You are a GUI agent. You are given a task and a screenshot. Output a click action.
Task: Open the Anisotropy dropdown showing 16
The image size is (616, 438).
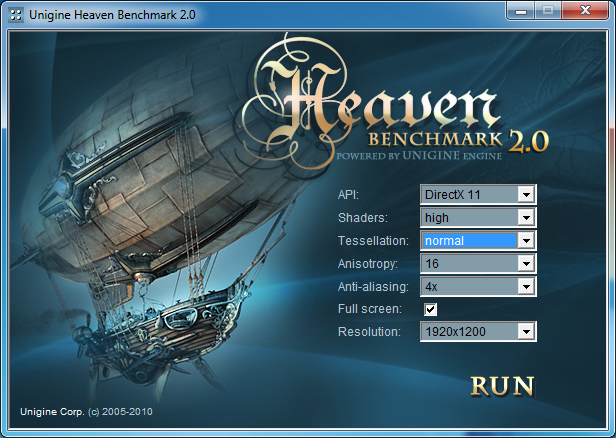point(478,263)
